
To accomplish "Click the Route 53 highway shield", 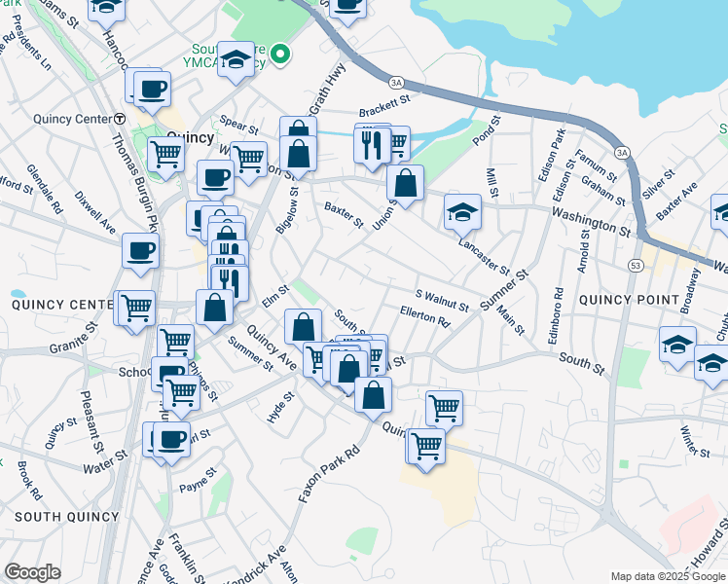I will pos(635,265).
